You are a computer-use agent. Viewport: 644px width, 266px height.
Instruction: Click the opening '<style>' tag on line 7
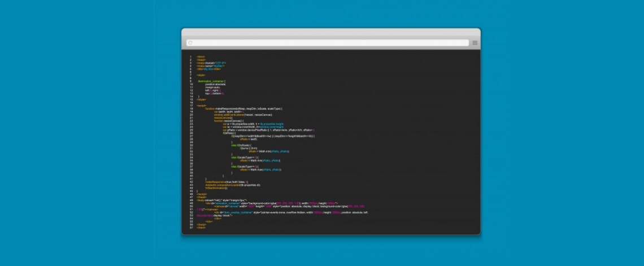[201, 75]
